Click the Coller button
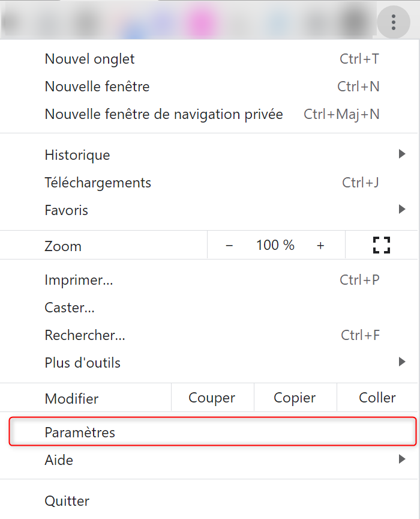The height and width of the screenshot is (519, 420). click(x=377, y=398)
